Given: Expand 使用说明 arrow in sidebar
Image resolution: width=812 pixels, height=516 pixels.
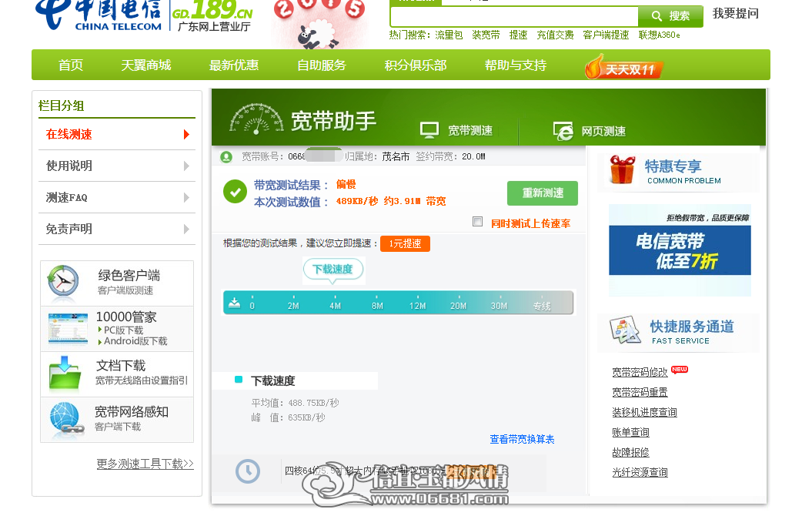Looking at the screenshot, I should pos(186,166).
